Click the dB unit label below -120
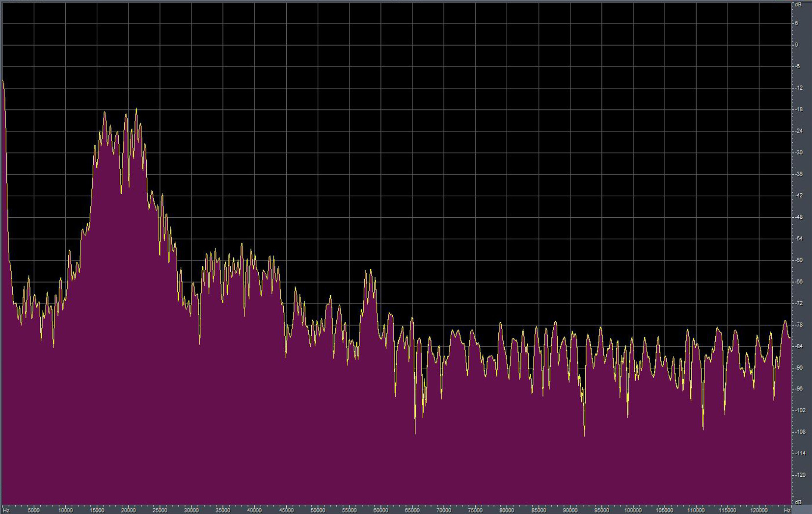The width and height of the screenshot is (812, 514). pyautogui.click(x=798, y=502)
